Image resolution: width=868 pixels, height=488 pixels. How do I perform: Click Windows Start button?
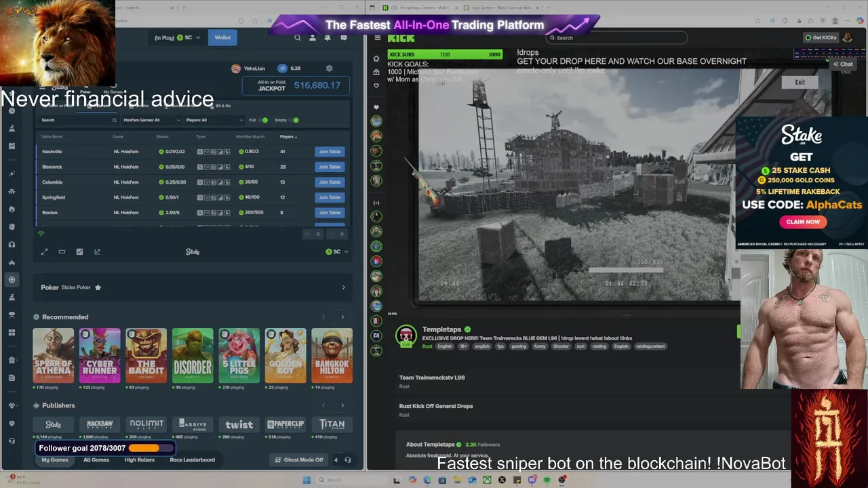pyautogui.click(x=307, y=480)
